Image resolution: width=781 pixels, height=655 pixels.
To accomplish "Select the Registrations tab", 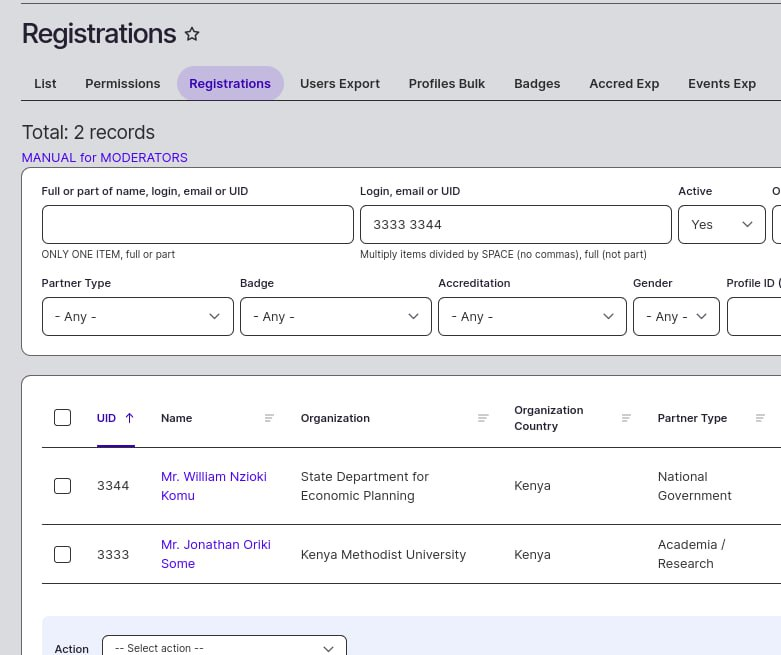I will pyautogui.click(x=230, y=84).
